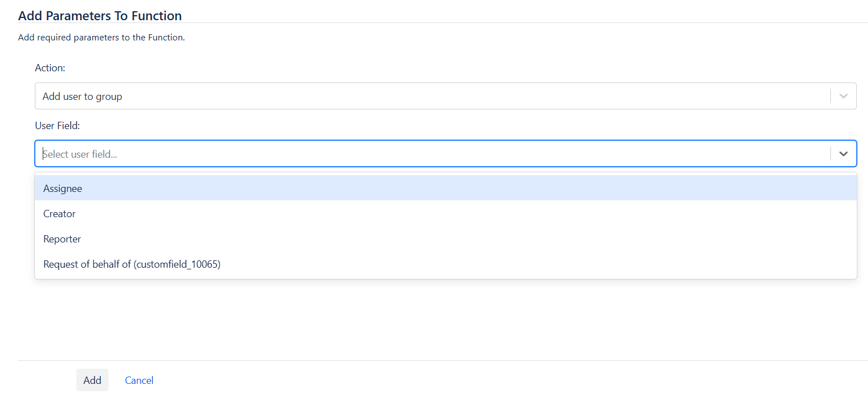Select the Assignee option
The height and width of the screenshot is (399, 868).
63,189
